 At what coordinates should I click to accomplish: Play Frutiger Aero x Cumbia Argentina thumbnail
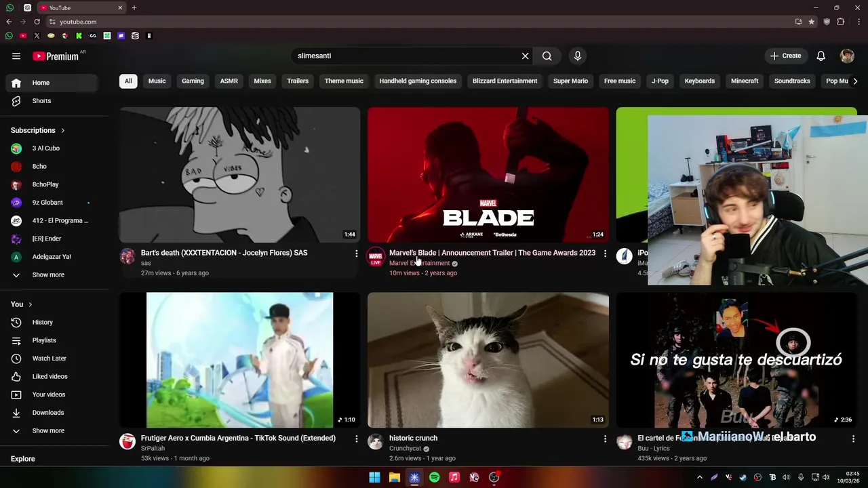pos(239,360)
